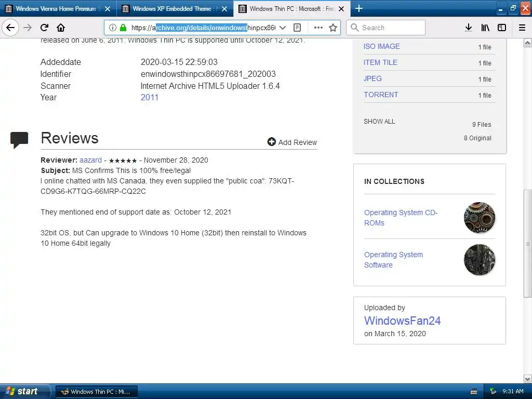Click the five-star review rating
532x399 pixels.
tap(123, 161)
